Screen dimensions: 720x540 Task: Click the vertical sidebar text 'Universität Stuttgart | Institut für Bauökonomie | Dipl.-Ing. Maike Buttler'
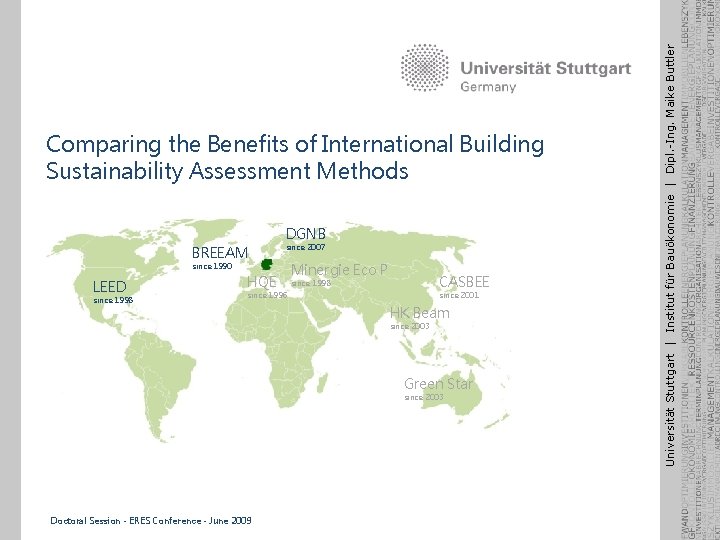pyautogui.click(x=670, y=255)
